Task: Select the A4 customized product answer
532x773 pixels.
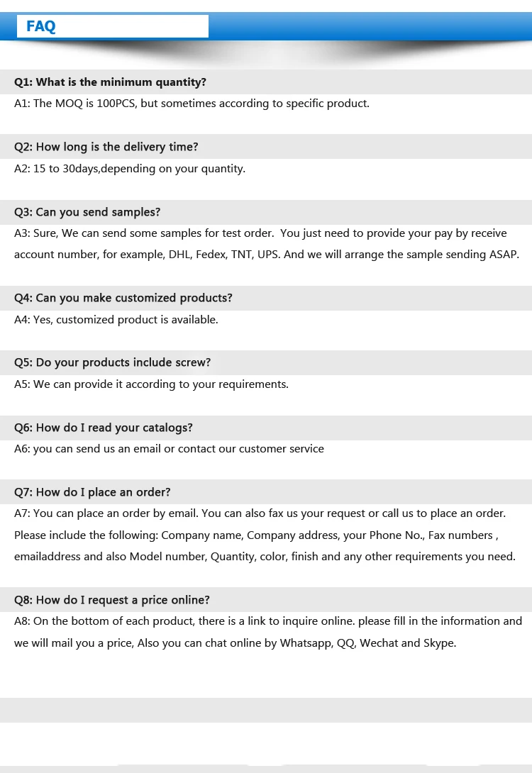Action: 116,320
